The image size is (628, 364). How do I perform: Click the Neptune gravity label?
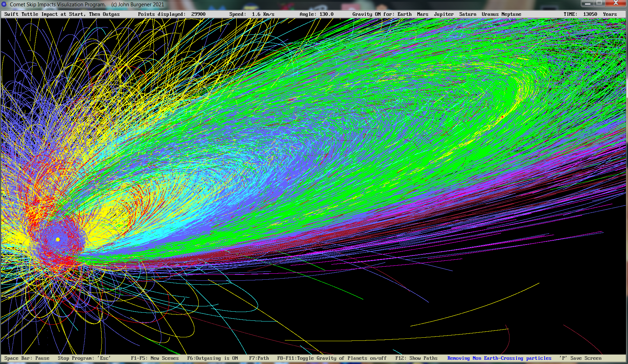[x=511, y=14]
